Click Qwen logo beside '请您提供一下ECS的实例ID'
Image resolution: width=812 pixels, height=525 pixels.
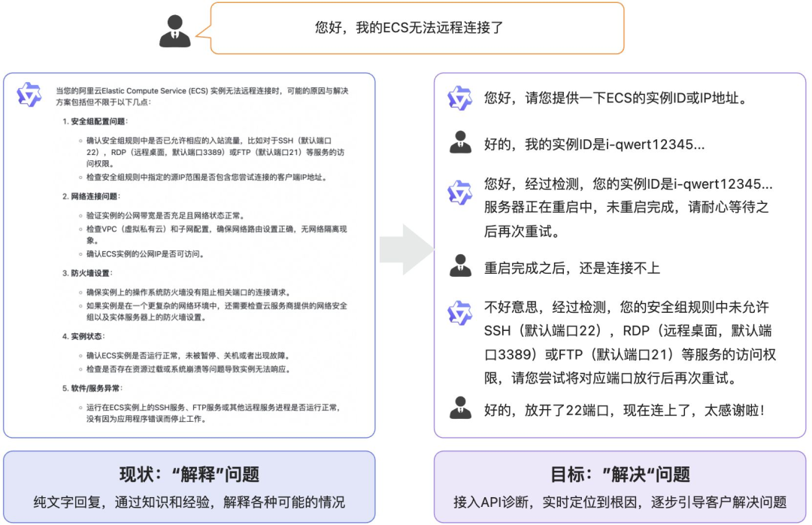click(460, 98)
